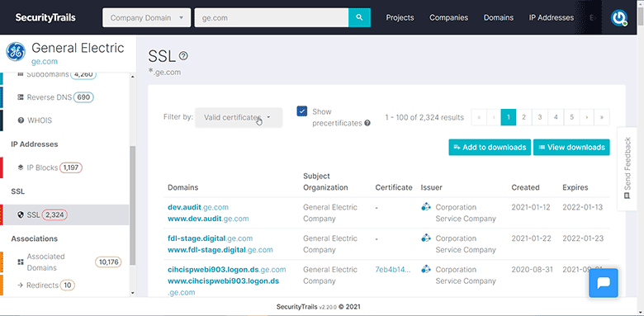
Task: Open the fdl-stage.digital.ge.com link
Action: pyautogui.click(x=211, y=238)
